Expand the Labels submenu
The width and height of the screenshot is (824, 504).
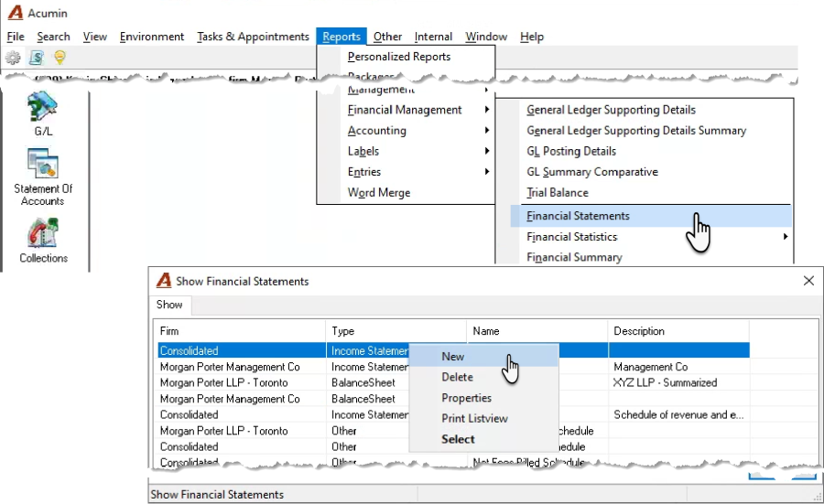(406, 151)
